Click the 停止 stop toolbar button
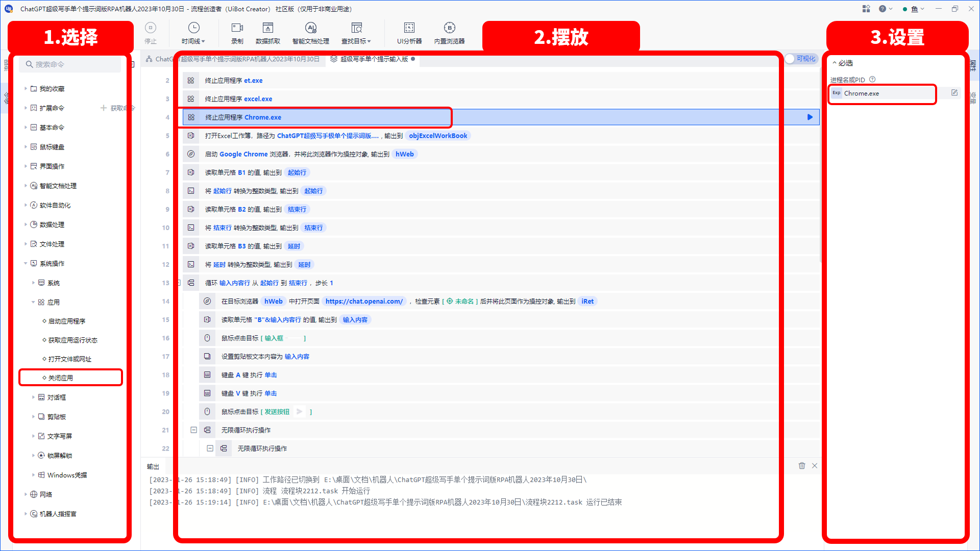This screenshot has width=980, height=551. tap(151, 33)
